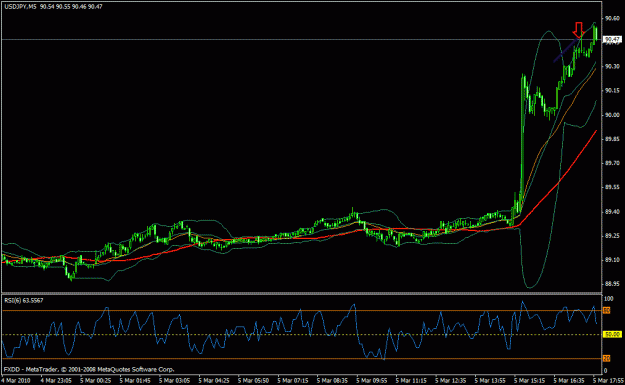Click the 88.95 price axis label

tap(612, 284)
